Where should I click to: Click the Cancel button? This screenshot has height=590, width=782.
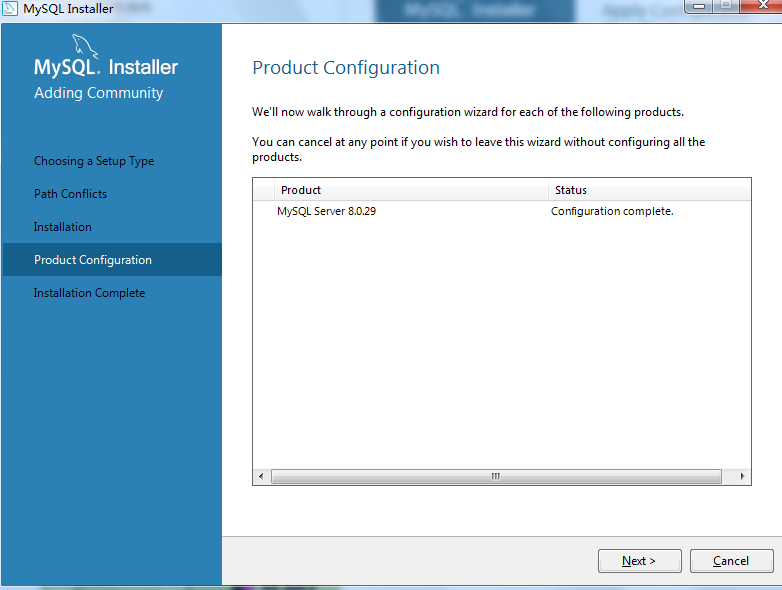point(731,561)
